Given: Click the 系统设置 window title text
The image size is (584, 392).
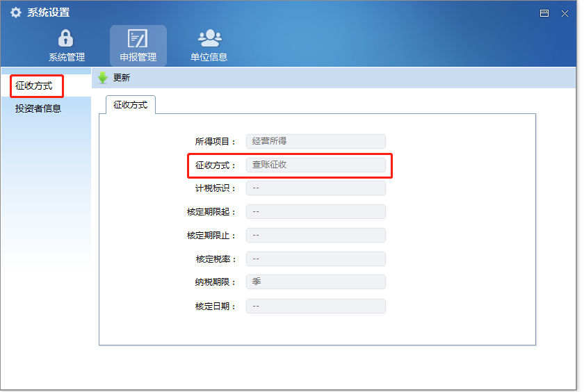Looking at the screenshot, I should click(x=48, y=13).
